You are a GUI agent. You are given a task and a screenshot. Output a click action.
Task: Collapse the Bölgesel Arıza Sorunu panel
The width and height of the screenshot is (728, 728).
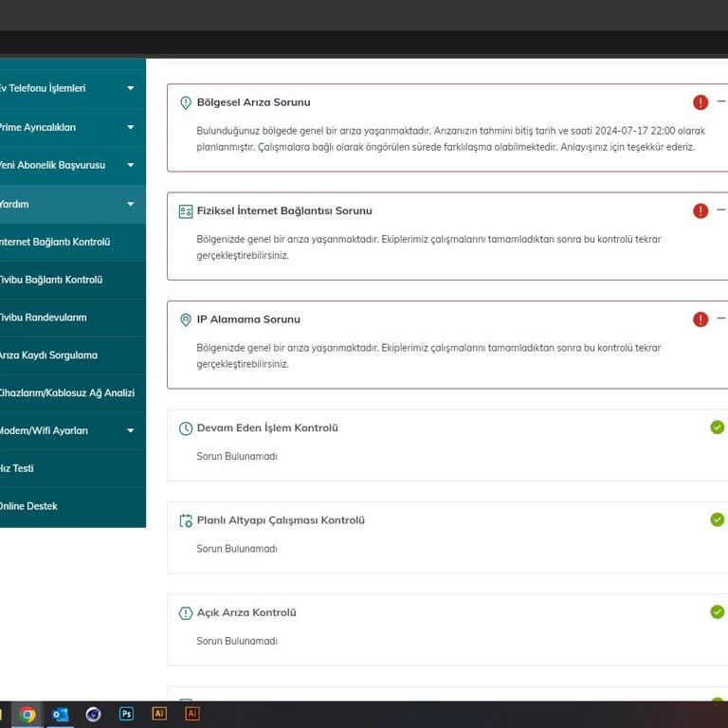tap(721, 101)
